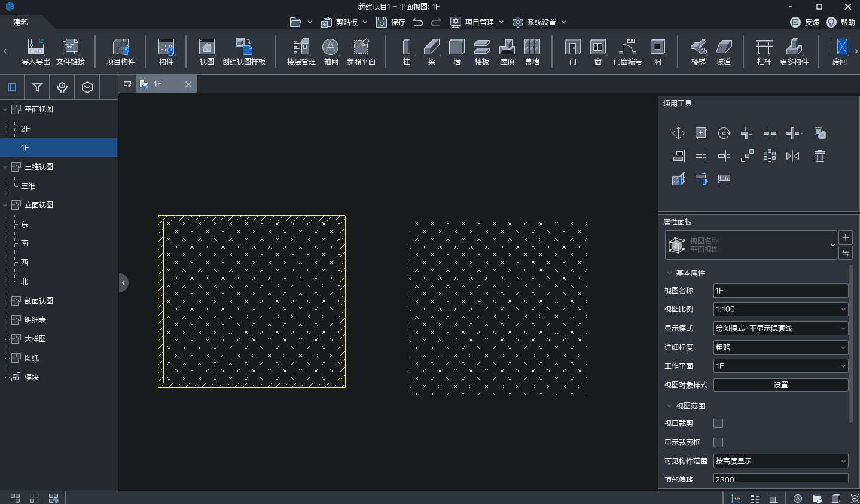Collapse the 平面视图 tree node
The image size is (860, 504).
tap(5, 109)
